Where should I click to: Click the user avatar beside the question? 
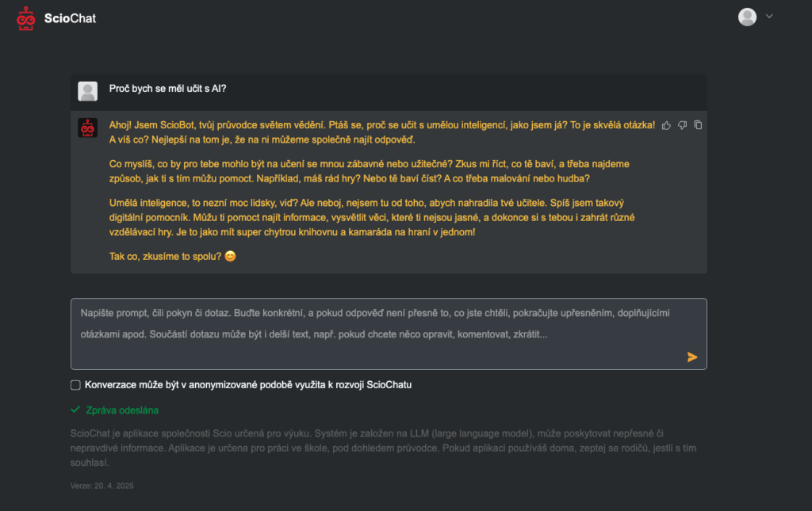87,91
